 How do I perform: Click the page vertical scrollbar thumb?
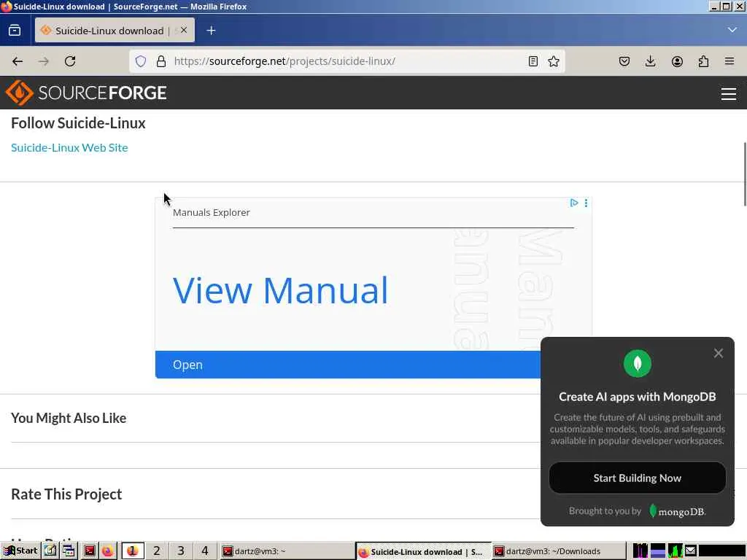[x=745, y=174]
